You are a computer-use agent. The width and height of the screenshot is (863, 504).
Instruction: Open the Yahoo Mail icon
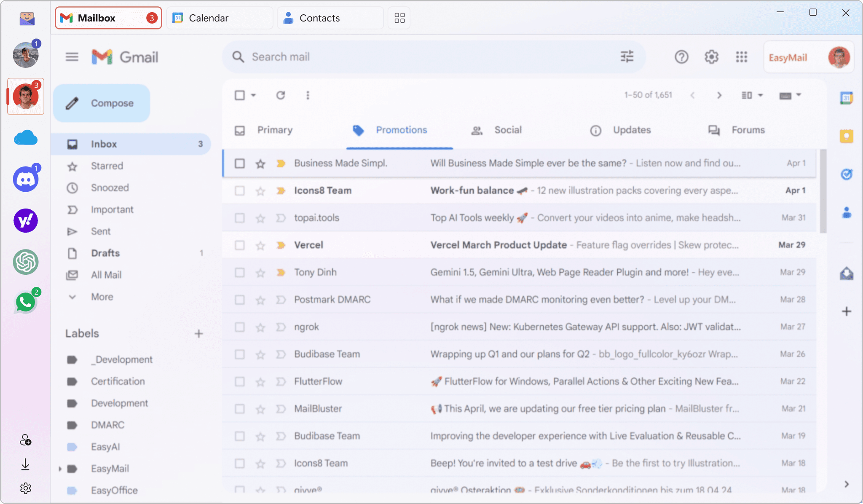coord(26,220)
